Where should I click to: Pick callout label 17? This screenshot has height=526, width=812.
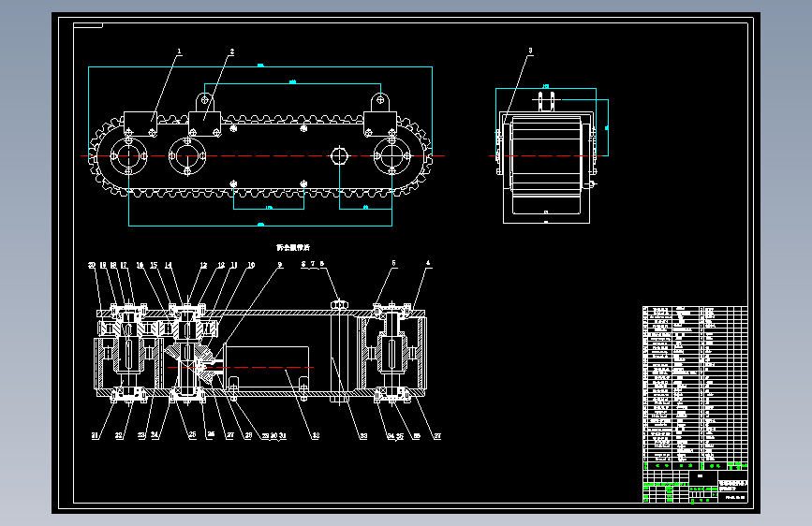click(124, 266)
